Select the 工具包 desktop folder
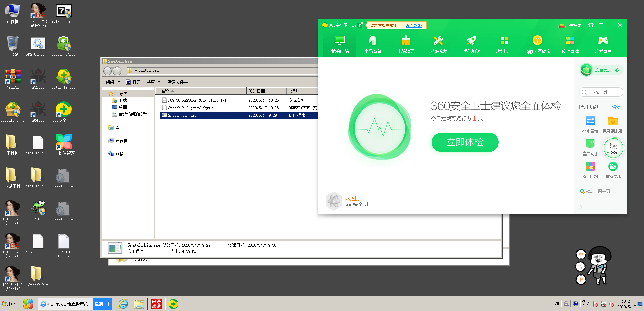This screenshot has width=644, height=311. coord(12,145)
